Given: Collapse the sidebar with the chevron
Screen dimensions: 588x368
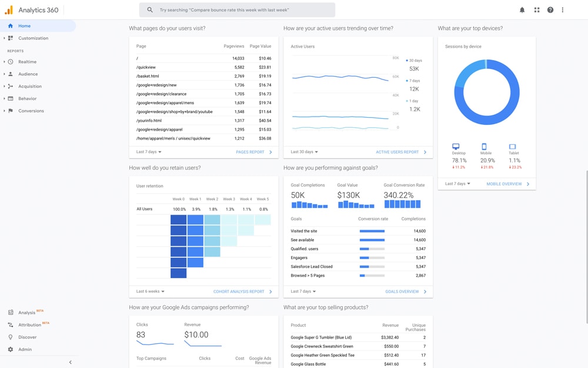Looking at the screenshot, I should 70,362.
